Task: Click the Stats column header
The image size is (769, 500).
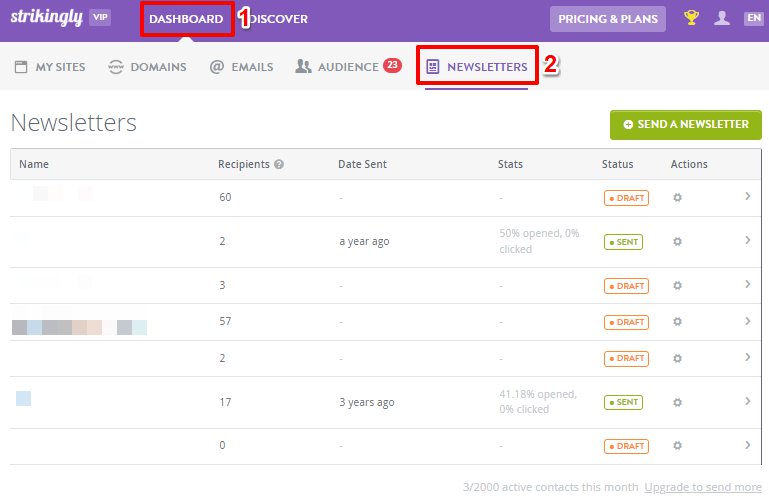Action: [x=510, y=164]
